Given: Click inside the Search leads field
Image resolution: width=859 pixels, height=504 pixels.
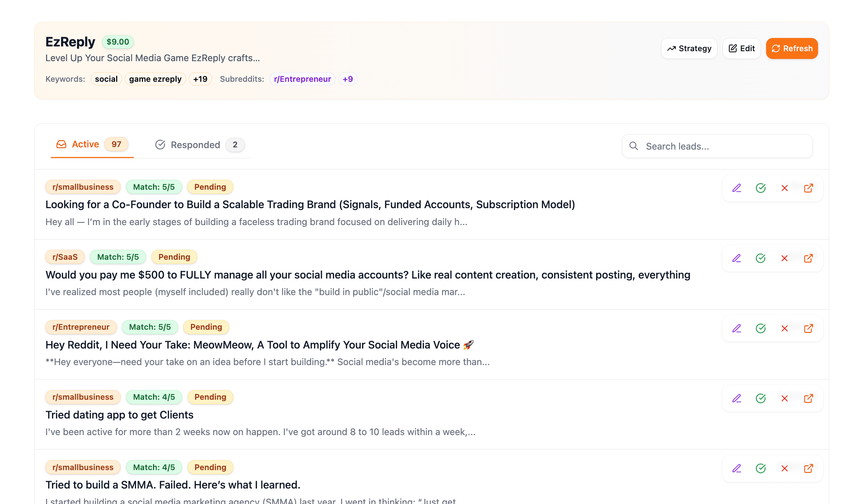Looking at the screenshot, I should [700, 146].
